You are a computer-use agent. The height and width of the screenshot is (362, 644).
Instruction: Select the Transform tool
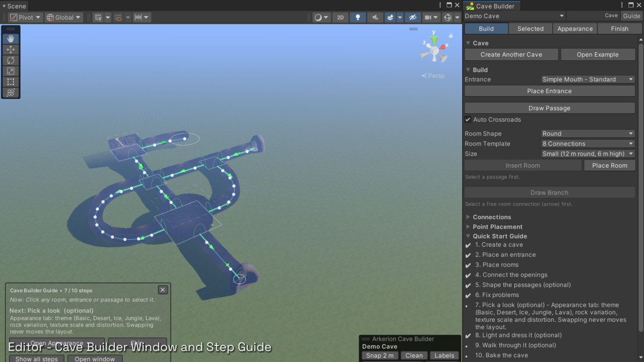[11, 92]
